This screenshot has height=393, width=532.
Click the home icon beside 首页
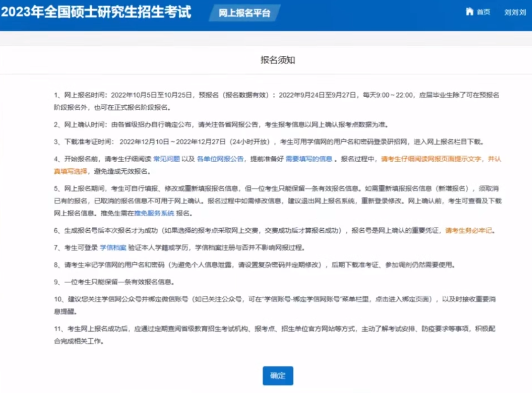click(470, 12)
